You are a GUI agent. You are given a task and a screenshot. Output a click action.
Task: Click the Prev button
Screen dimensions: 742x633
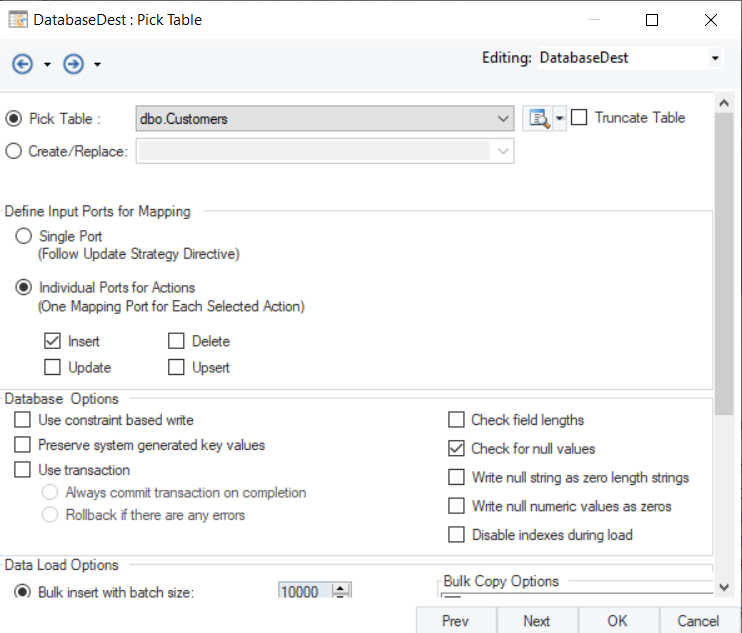pos(456,620)
